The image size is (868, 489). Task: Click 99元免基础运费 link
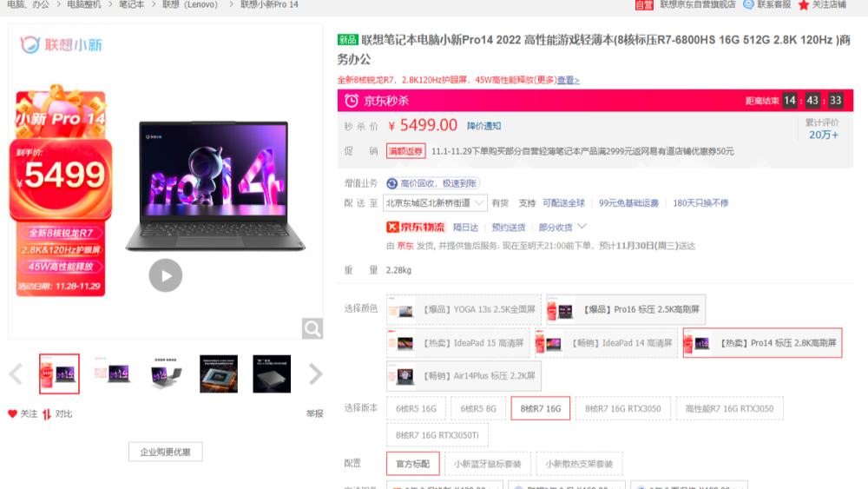(x=628, y=203)
